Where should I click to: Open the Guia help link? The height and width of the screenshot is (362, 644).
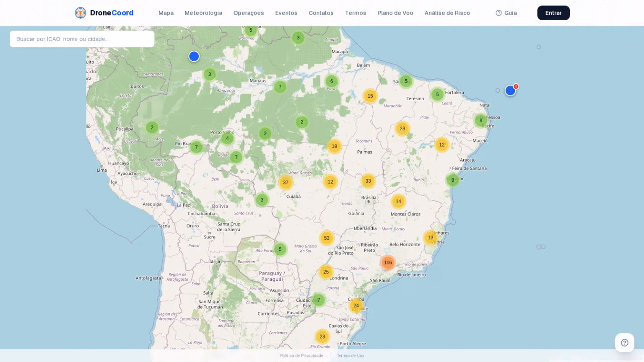point(506,13)
